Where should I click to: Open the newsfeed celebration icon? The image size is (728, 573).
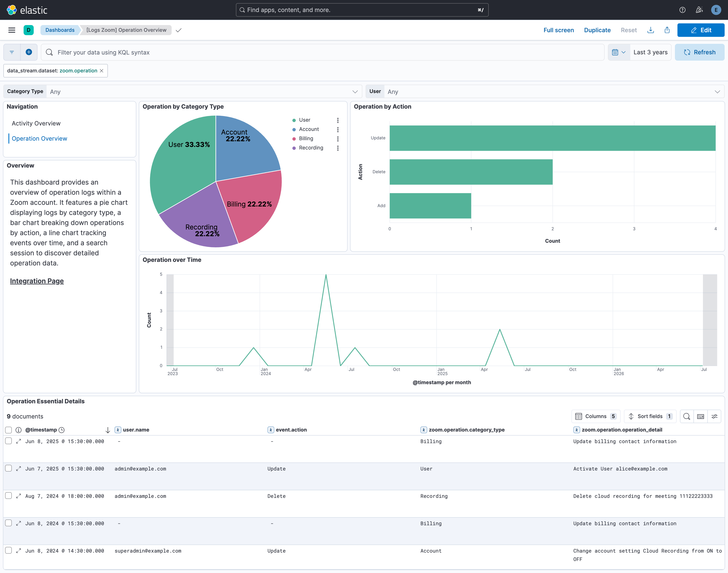point(699,10)
